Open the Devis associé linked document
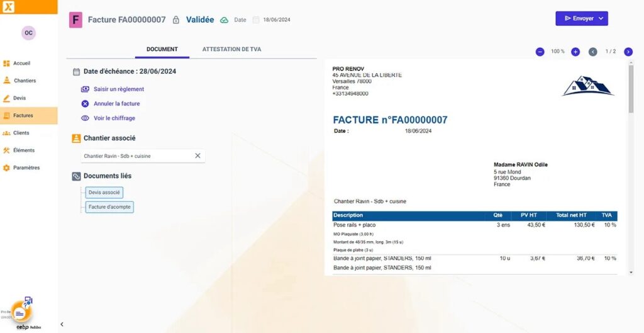Viewport: 644px width, 333px height. point(104,193)
